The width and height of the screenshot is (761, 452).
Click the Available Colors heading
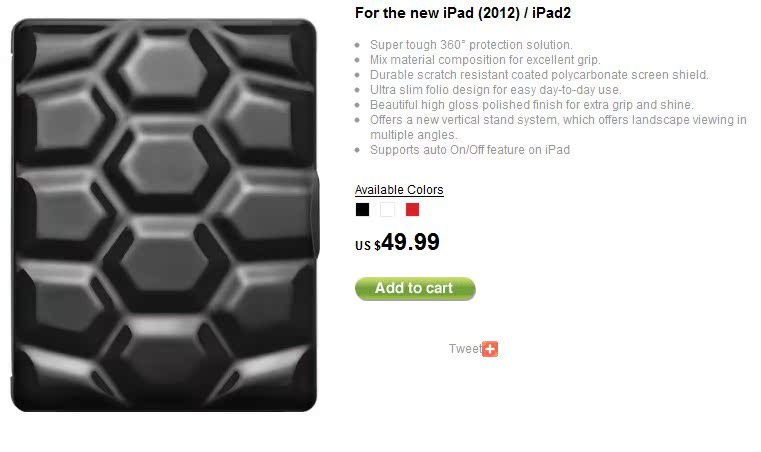pyautogui.click(x=399, y=190)
